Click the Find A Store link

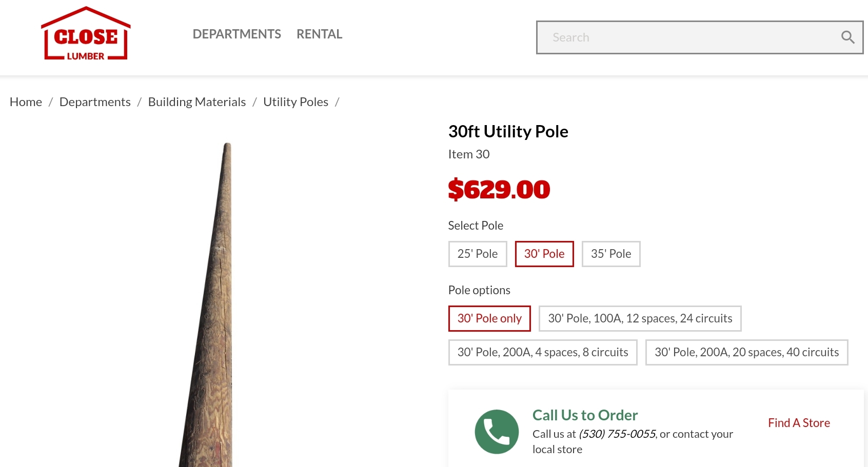[799, 423]
